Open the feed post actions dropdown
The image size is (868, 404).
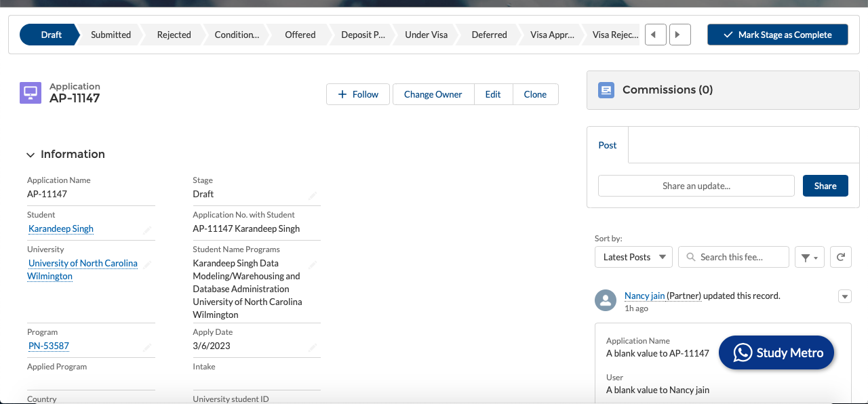(844, 296)
